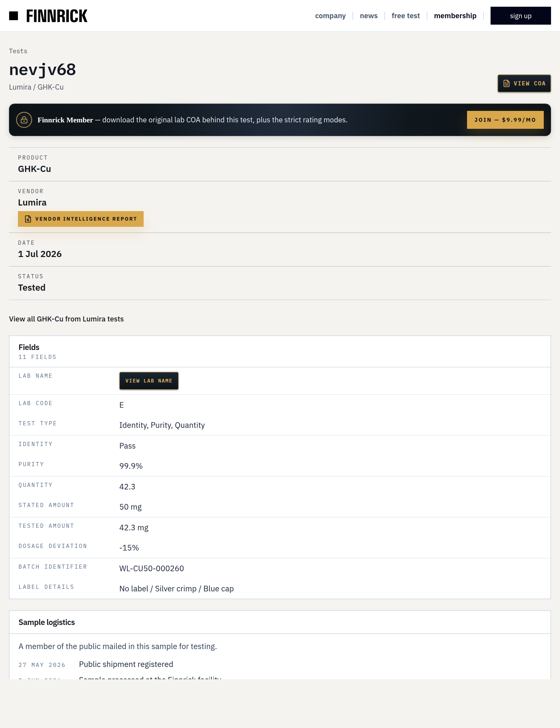Click the report icon on Vendor Intelligence button
The width and height of the screenshot is (560, 728).
click(28, 219)
